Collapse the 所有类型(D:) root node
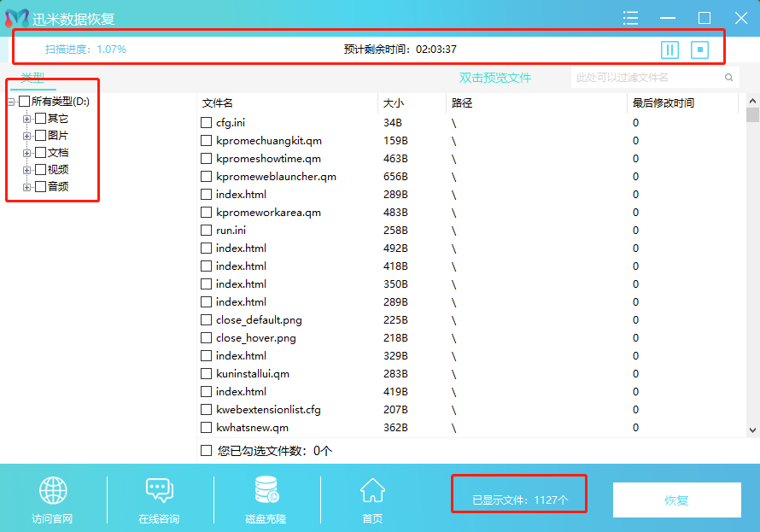The height and width of the screenshot is (532, 760). pos(11,102)
